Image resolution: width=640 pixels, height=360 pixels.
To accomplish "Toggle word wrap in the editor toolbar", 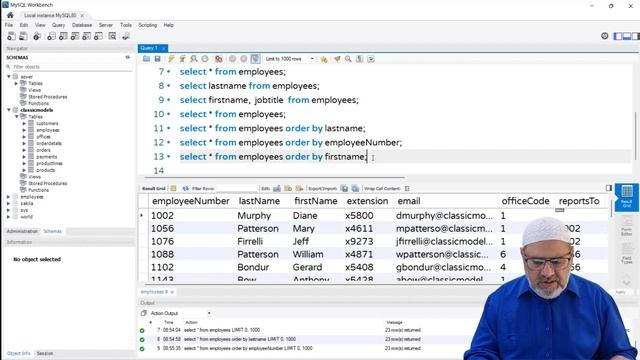I will 371,59.
